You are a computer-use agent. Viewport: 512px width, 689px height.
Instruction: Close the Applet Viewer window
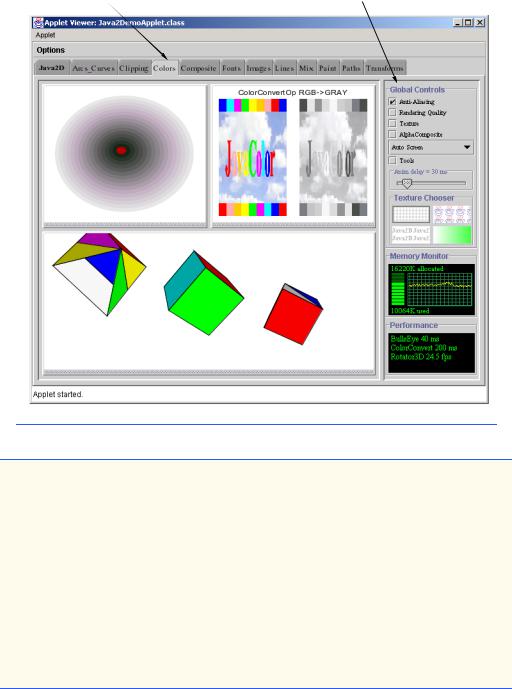(x=479, y=22)
